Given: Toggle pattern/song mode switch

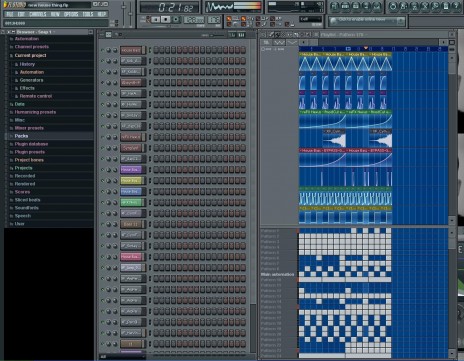Looking at the screenshot, I should pyautogui.click(x=148, y=20).
